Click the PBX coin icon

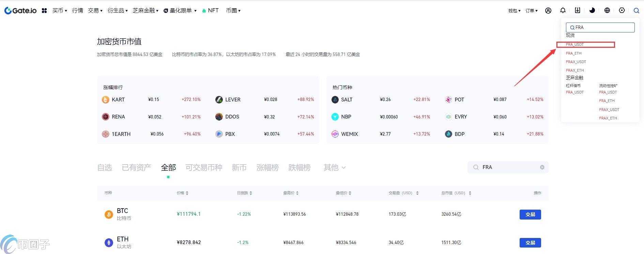pyautogui.click(x=219, y=134)
